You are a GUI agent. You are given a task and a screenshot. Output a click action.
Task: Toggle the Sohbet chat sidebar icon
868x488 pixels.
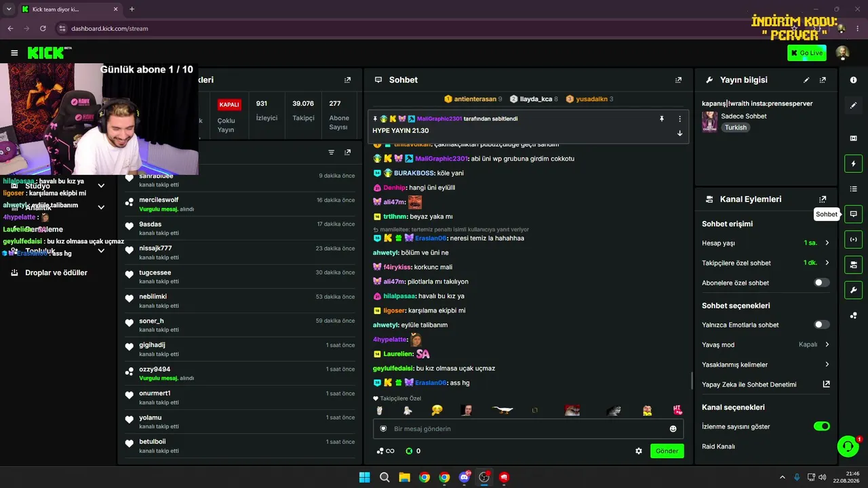pyautogui.click(x=853, y=214)
